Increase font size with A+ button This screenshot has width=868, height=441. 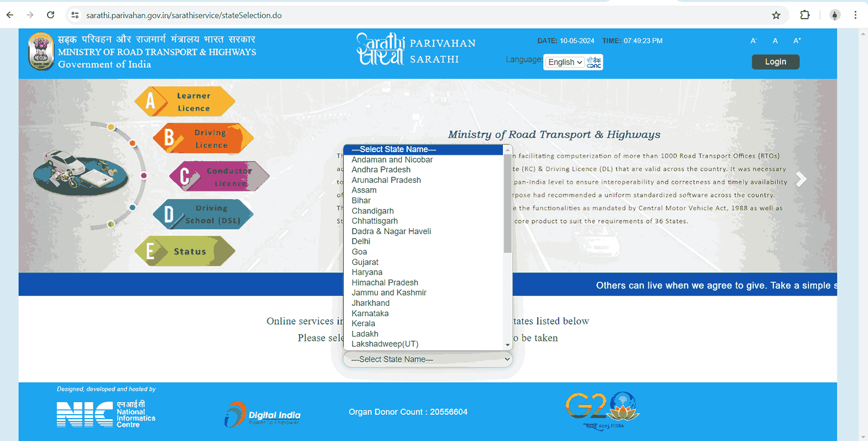tap(797, 40)
